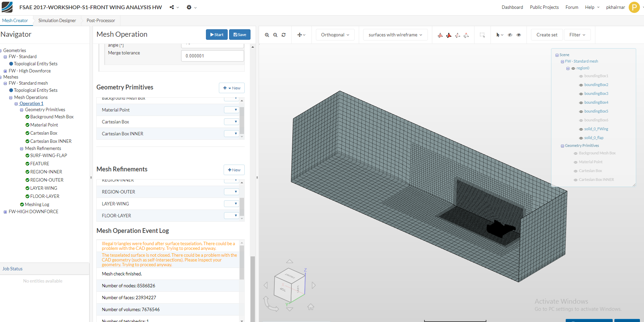Open the share icon in the header
Viewport: 644px width, 322px height.
click(x=172, y=7)
